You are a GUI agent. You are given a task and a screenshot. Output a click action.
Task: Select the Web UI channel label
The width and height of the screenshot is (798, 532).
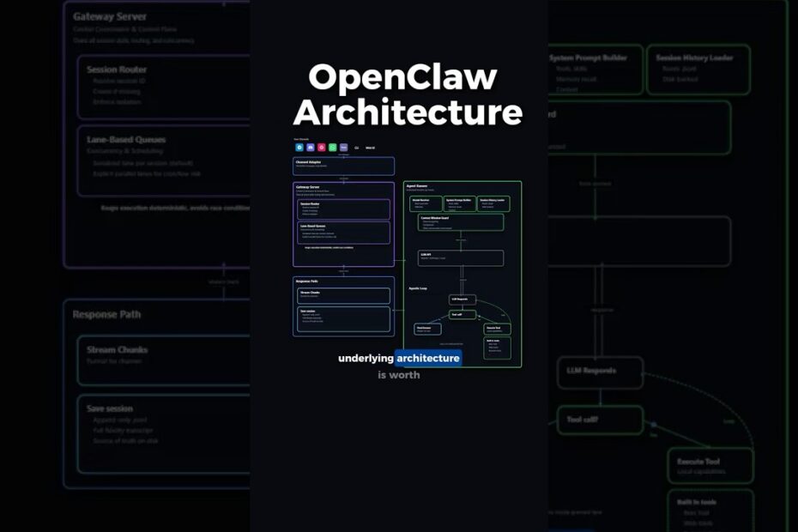tap(371, 148)
